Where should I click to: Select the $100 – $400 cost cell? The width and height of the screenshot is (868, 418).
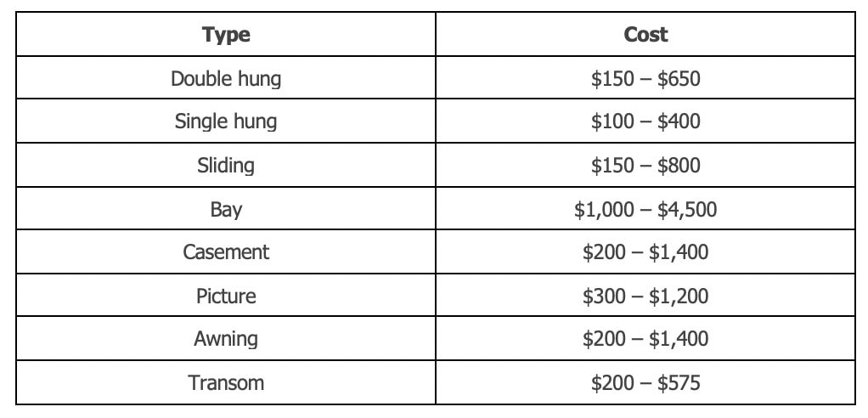(645, 121)
